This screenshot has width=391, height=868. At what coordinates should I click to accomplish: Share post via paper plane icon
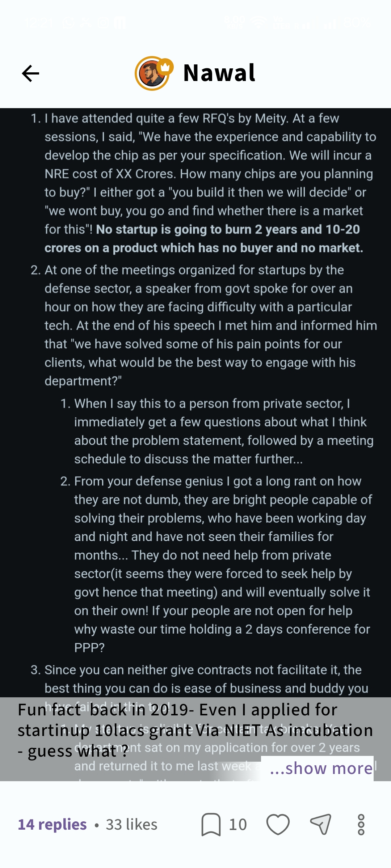(321, 824)
